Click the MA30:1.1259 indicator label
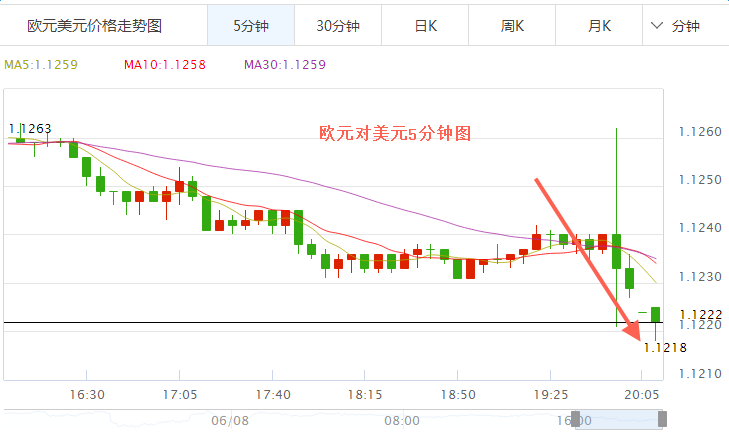Screen dimensions: 729x434 click(285, 65)
